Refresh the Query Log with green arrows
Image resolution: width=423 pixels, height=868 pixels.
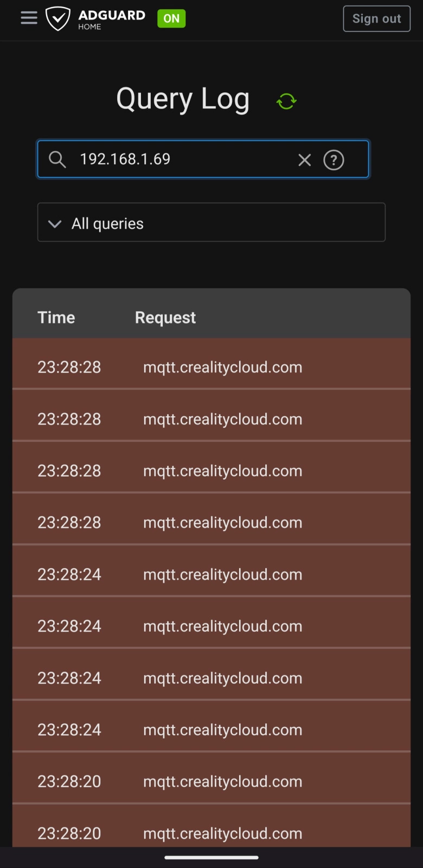pos(286,101)
